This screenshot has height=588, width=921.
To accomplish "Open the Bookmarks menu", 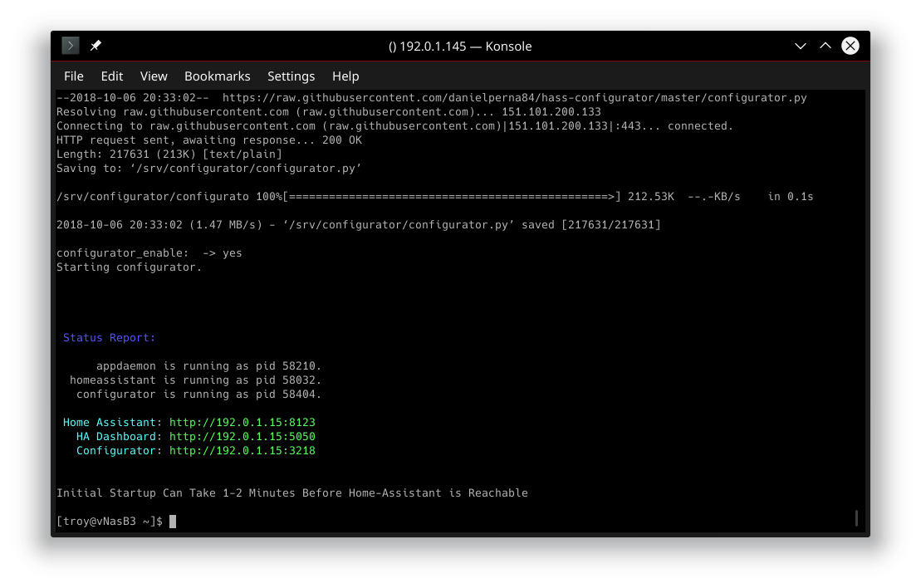I will [218, 76].
